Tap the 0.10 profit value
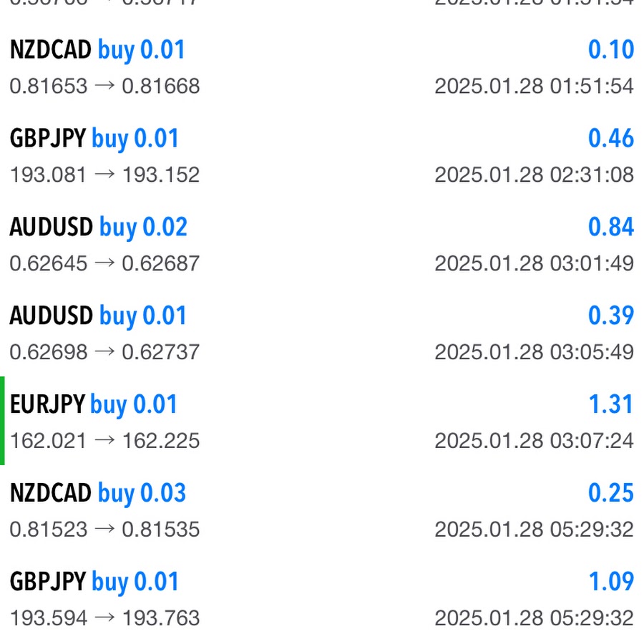Screen dimensions: 644x644 click(x=610, y=50)
